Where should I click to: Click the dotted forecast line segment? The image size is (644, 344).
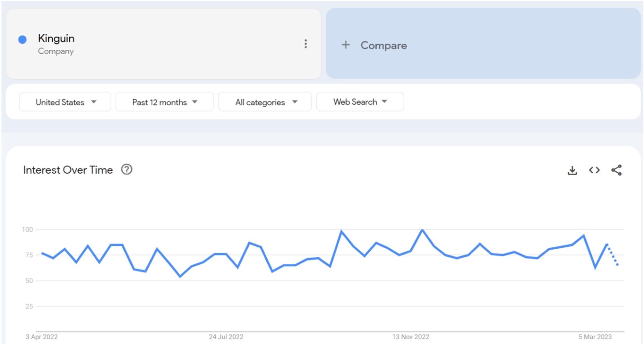(x=613, y=255)
